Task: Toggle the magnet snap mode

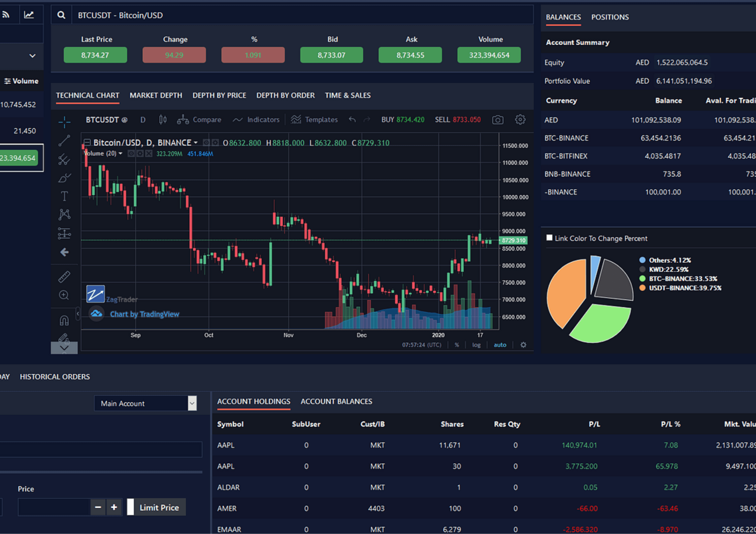Action: tap(64, 320)
